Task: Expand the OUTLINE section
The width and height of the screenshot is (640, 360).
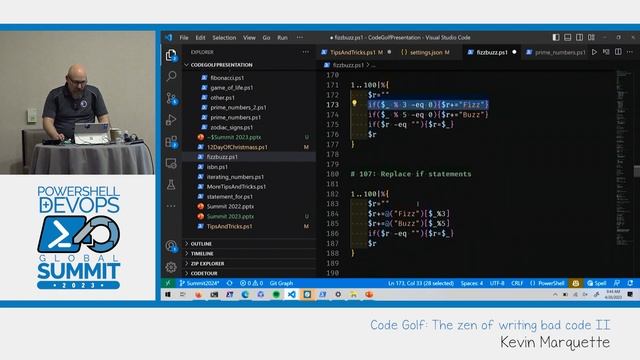Action: [201, 244]
